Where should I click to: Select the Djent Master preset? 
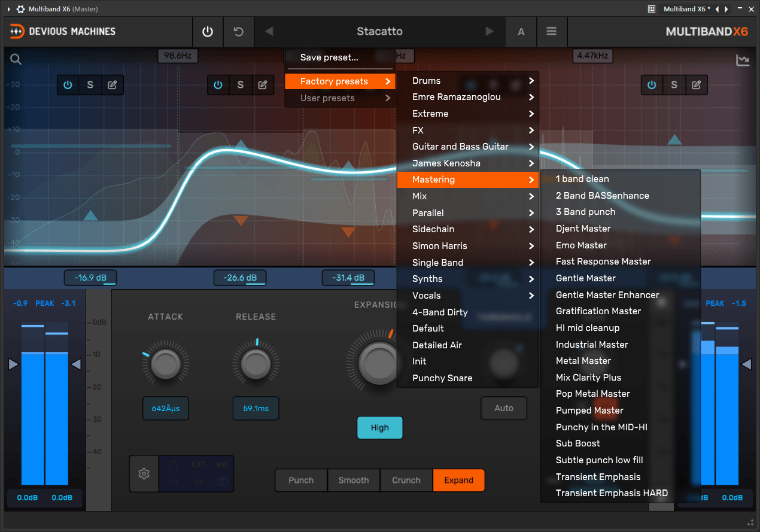(621, 229)
